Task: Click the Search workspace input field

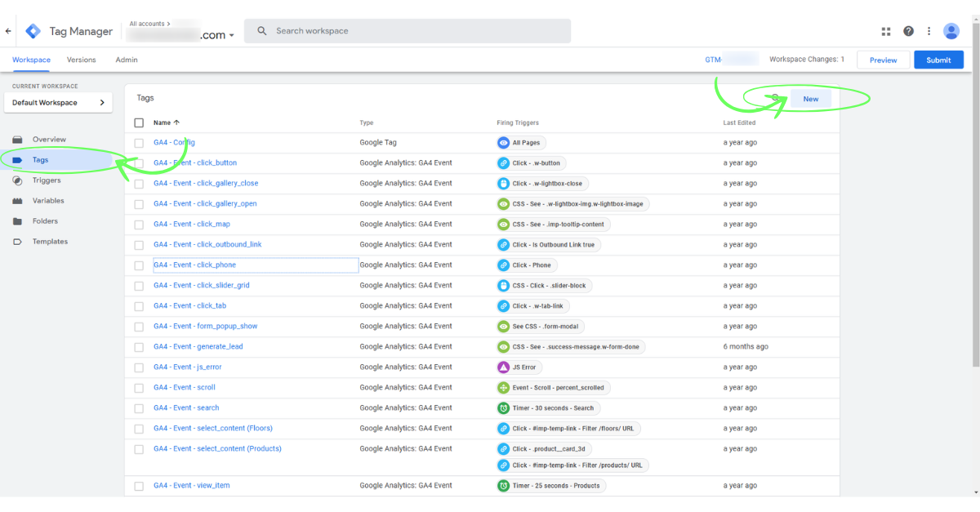Action: [408, 31]
